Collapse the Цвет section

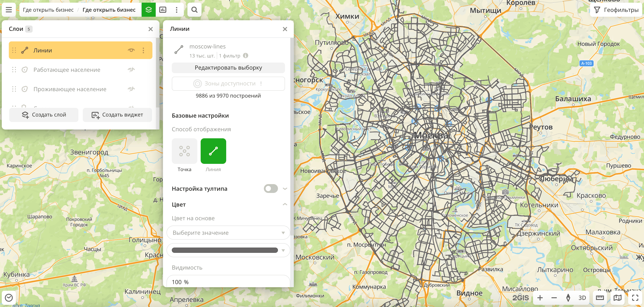pyautogui.click(x=285, y=205)
